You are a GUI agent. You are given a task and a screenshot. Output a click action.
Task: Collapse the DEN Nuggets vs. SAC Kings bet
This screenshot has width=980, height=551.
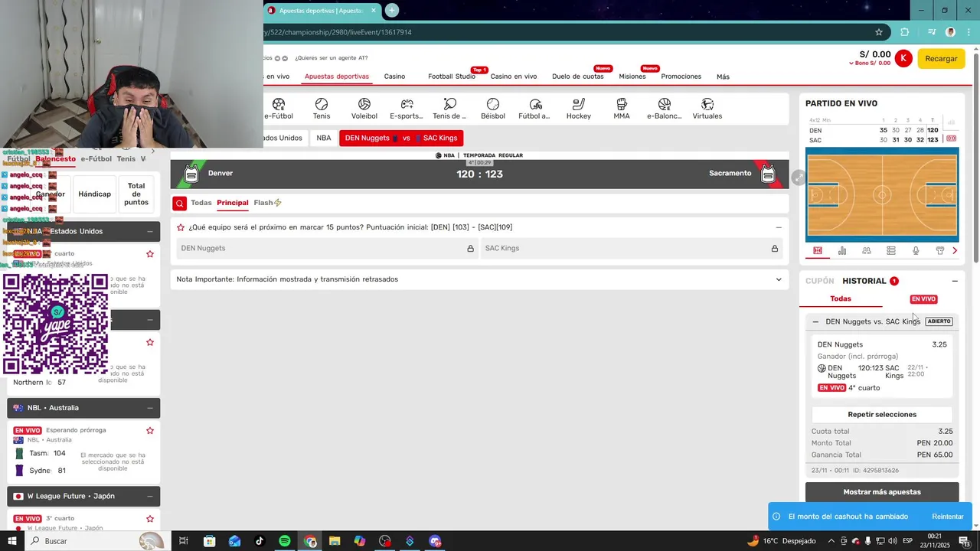click(815, 321)
